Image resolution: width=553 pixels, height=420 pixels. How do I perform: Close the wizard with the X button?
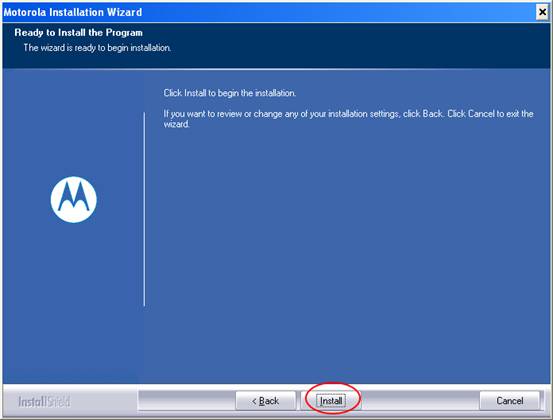[x=542, y=12]
